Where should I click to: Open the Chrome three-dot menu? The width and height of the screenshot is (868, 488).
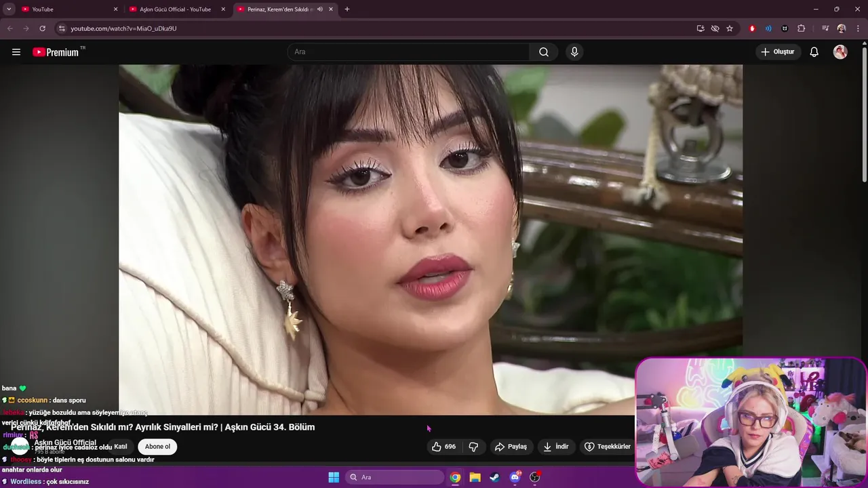(x=858, y=28)
